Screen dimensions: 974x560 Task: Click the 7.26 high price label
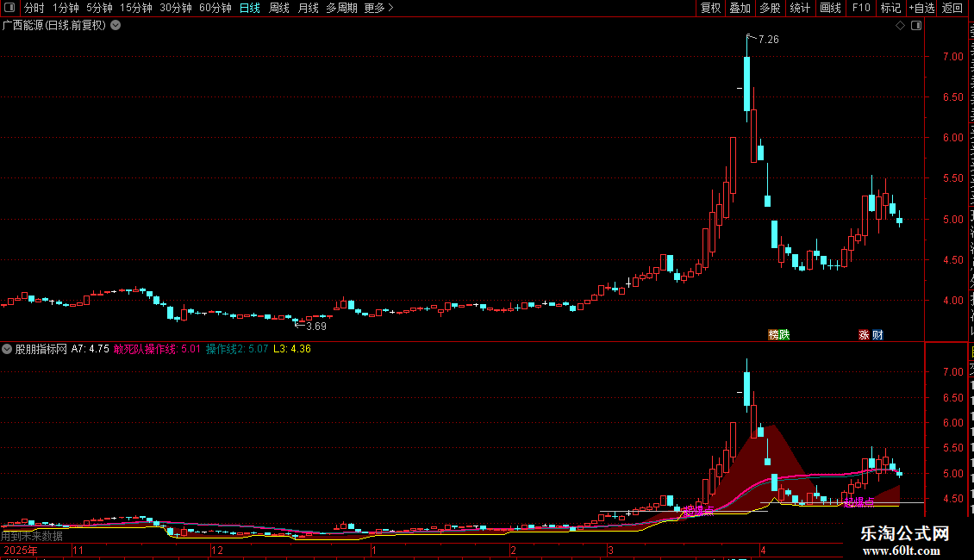[x=768, y=40]
